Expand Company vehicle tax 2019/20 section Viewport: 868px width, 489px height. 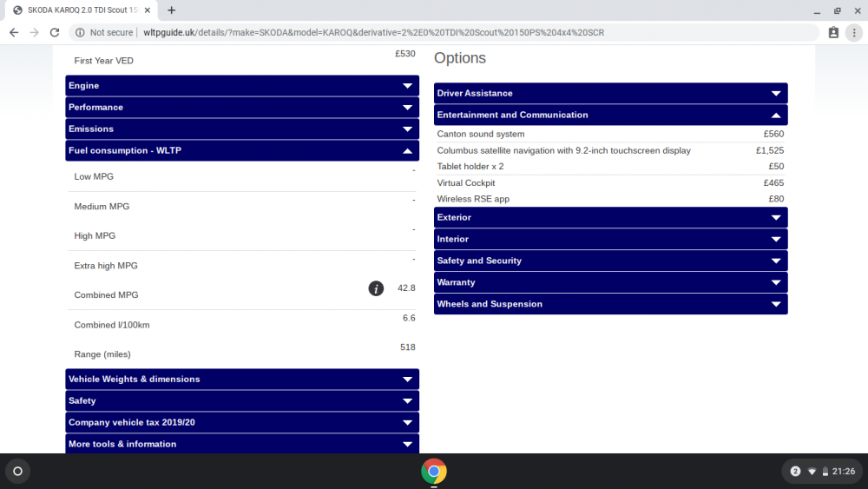[x=242, y=422]
